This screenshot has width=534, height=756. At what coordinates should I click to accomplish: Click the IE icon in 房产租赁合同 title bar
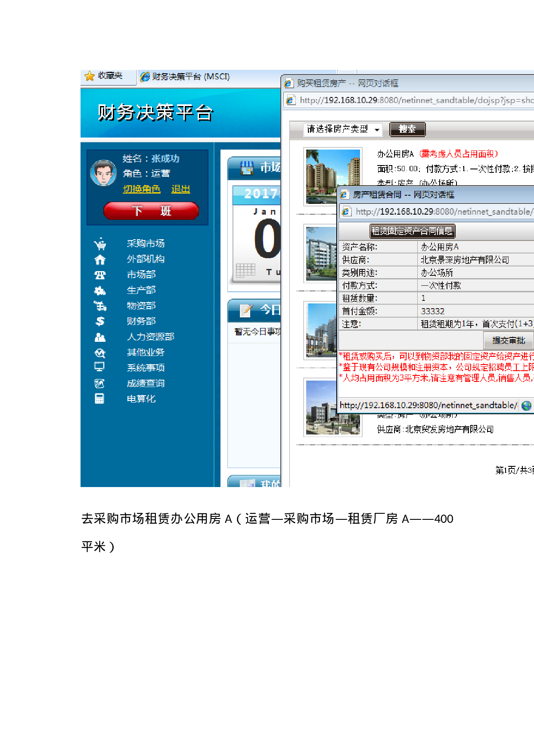coord(344,195)
